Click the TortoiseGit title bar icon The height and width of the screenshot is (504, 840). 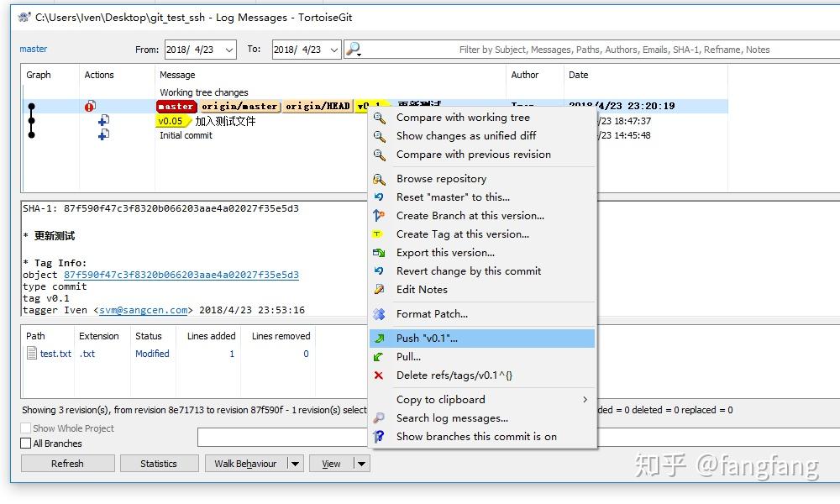pos(24,17)
